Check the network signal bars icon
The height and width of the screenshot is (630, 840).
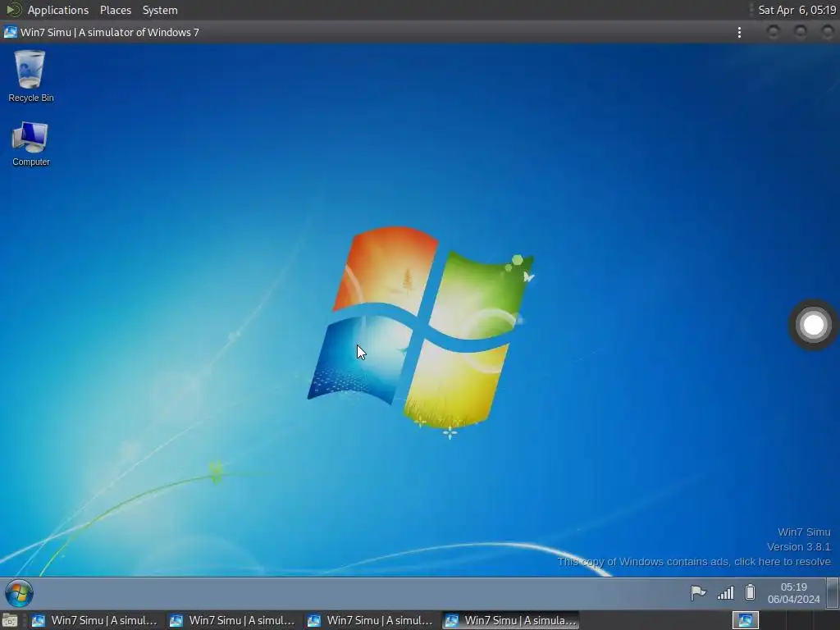[x=725, y=593]
